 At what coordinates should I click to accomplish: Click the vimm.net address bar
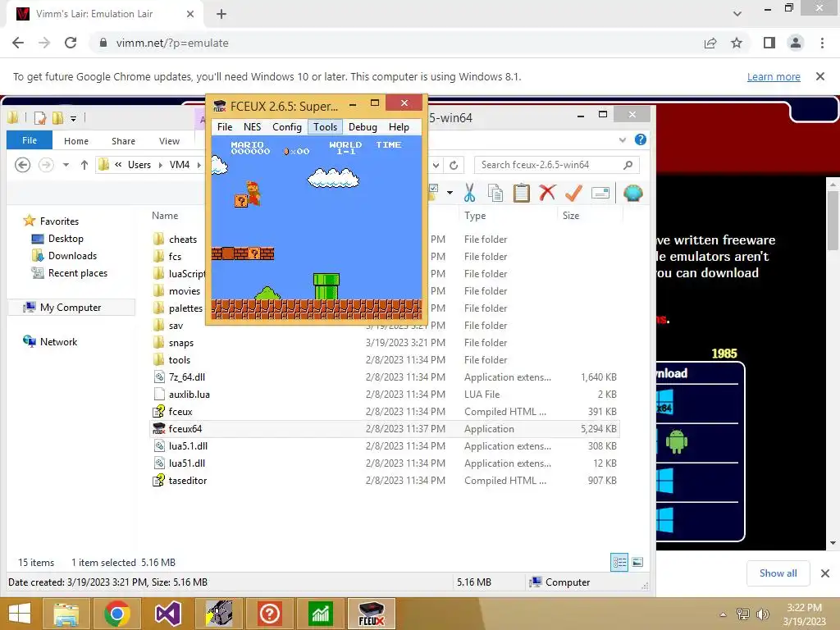point(396,43)
